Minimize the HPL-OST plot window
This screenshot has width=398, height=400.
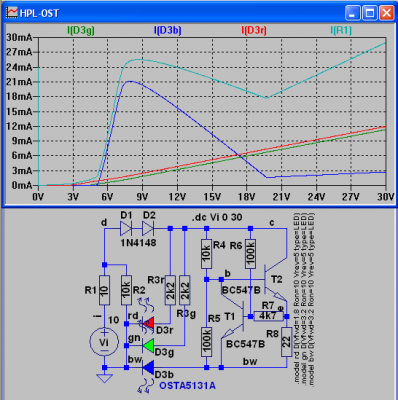pyautogui.click(x=353, y=13)
